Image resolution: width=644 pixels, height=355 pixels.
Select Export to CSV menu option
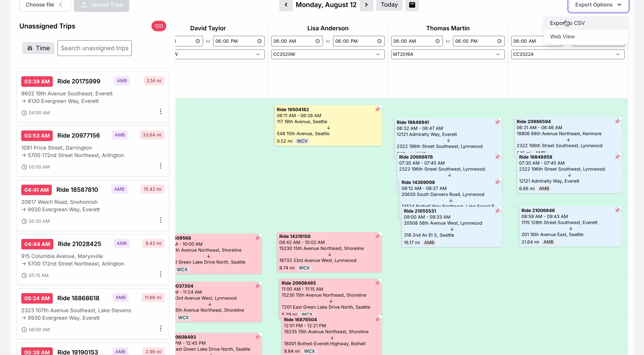coord(567,23)
